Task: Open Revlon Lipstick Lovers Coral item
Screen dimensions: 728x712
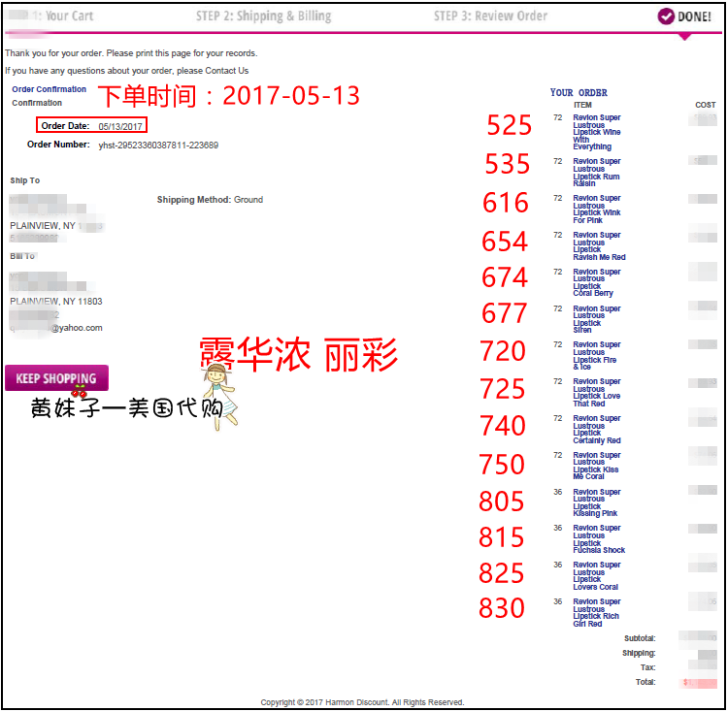Action: tap(597, 575)
